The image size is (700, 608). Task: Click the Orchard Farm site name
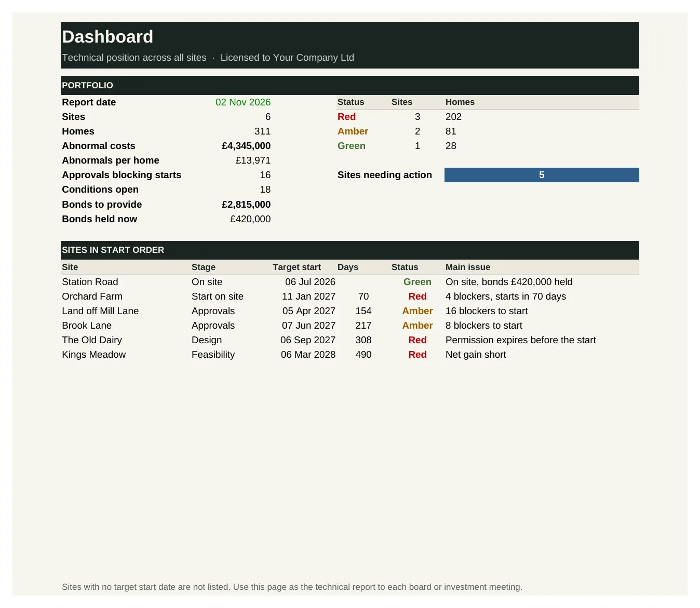click(92, 296)
